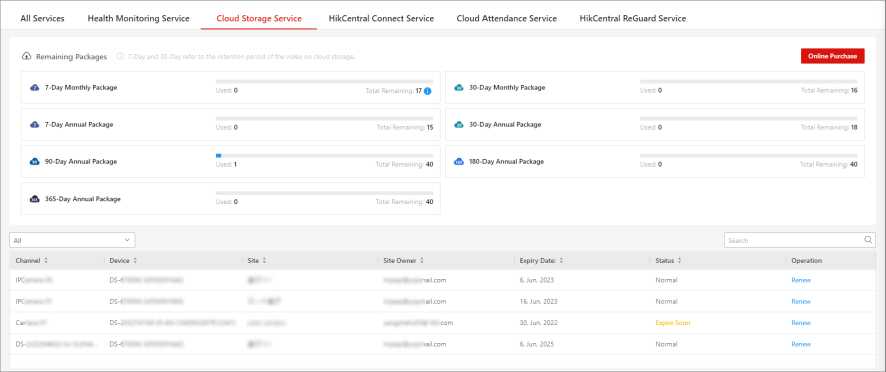Viewport: 886px width, 372px height.
Task: Sort table by Device column arrows
Action: pyautogui.click(x=135, y=261)
